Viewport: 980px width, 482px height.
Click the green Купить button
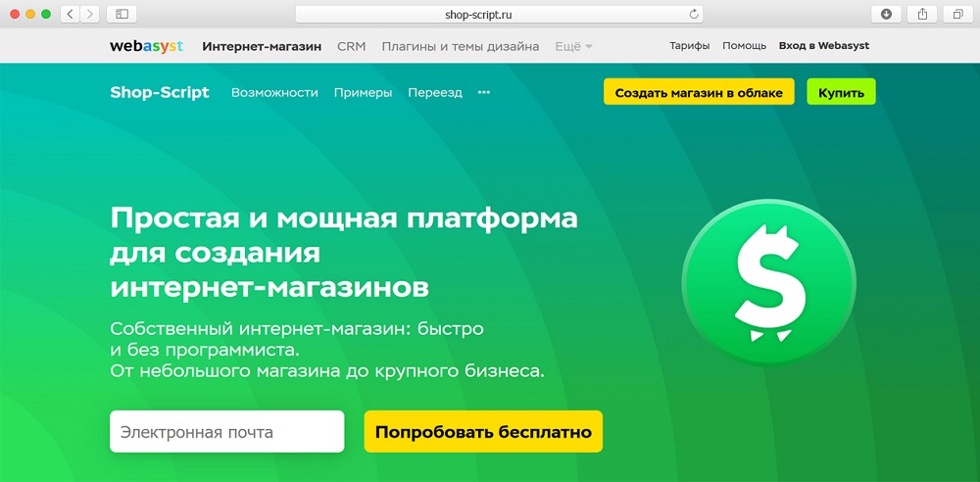[x=841, y=92]
